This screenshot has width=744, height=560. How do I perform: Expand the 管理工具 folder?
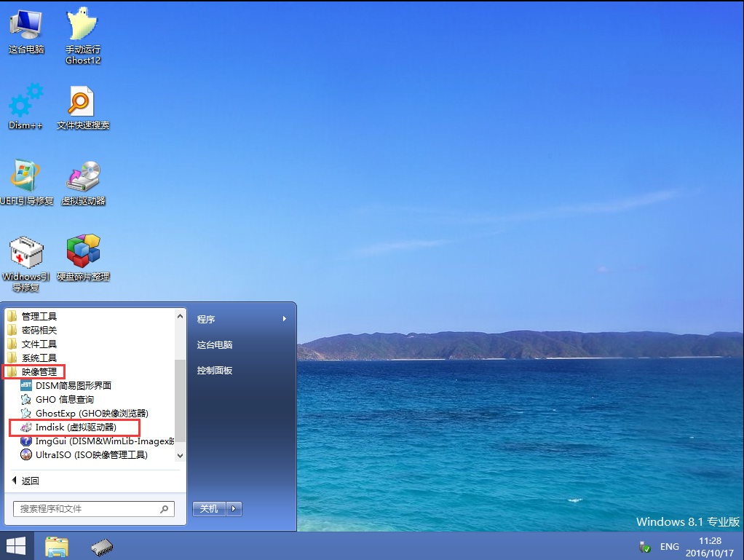39,317
